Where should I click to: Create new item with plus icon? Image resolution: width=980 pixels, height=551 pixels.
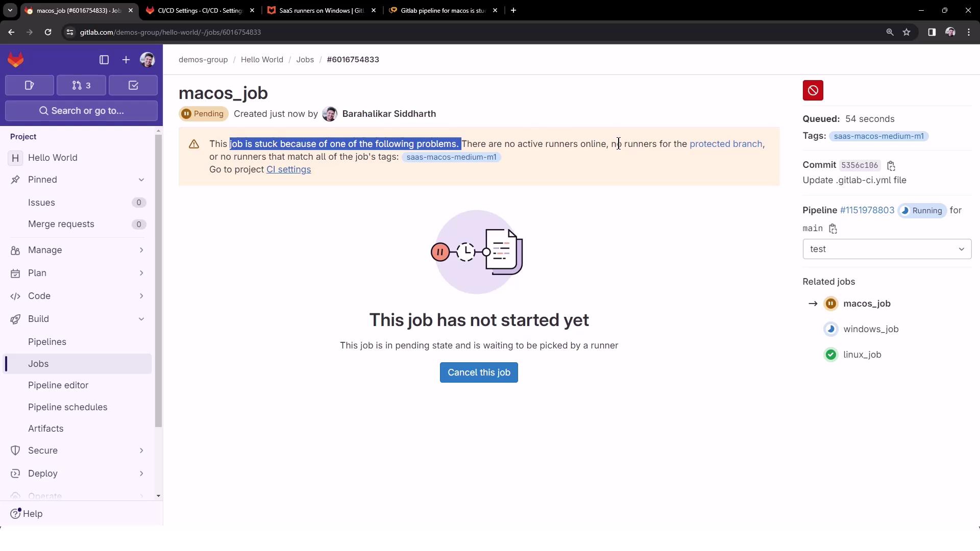click(126, 60)
